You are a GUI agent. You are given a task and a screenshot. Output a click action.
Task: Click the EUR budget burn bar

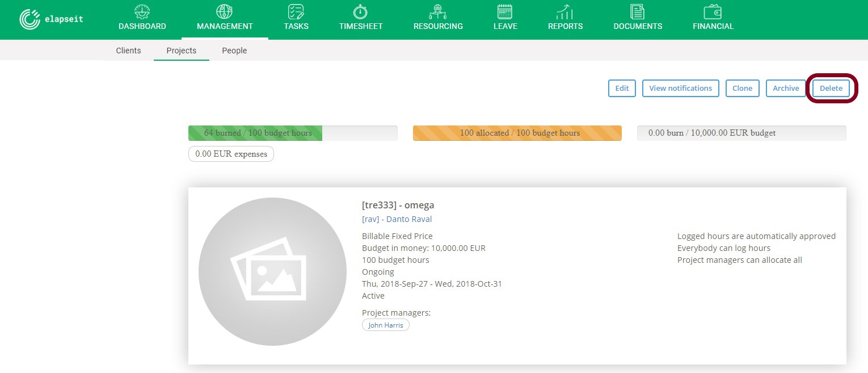tap(741, 133)
